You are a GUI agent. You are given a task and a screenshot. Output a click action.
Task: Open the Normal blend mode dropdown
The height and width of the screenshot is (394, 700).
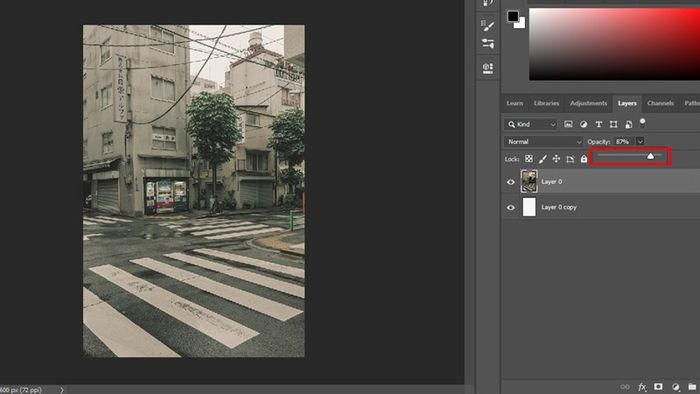point(544,142)
